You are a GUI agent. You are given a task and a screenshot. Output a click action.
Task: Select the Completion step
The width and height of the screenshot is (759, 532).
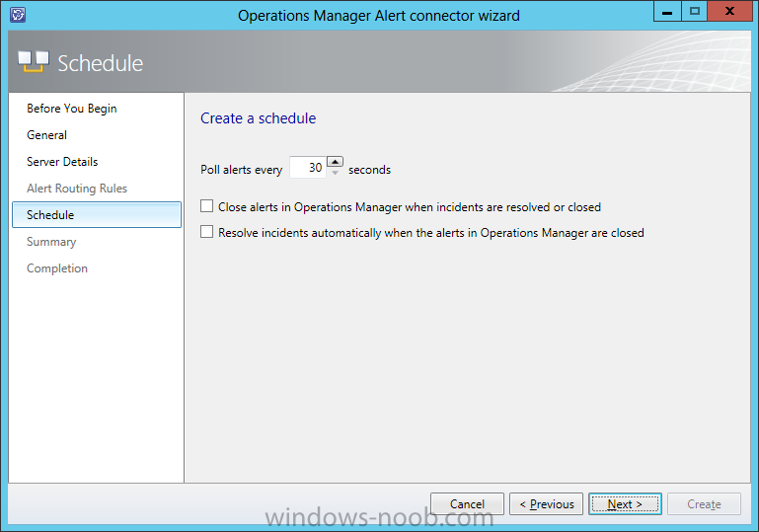(57, 268)
